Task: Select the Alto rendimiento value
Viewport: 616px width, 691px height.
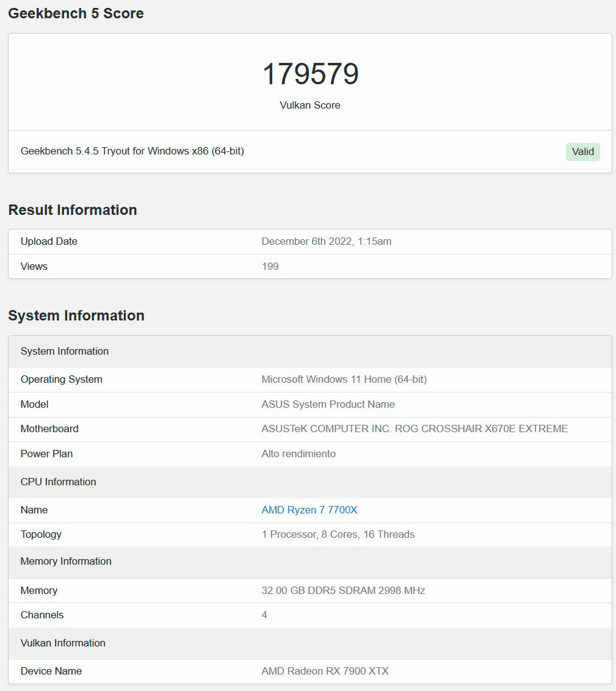Action: (299, 454)
